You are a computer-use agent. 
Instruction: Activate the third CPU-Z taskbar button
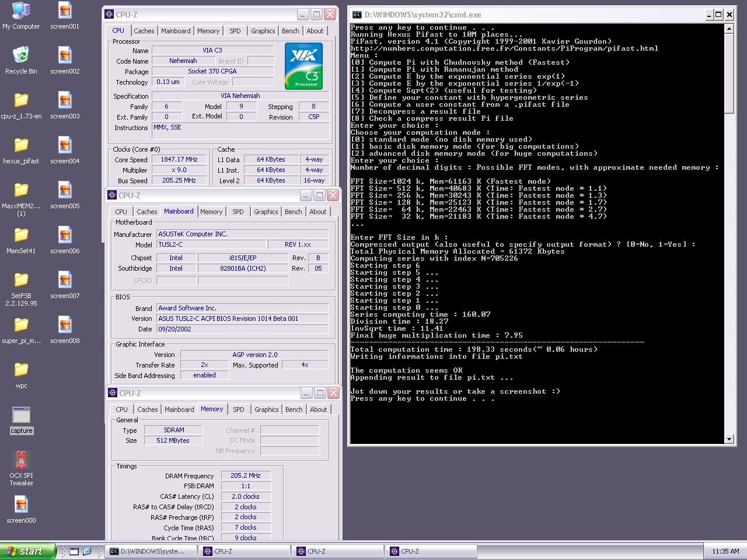pyautogui.click(x=431, y=551)
